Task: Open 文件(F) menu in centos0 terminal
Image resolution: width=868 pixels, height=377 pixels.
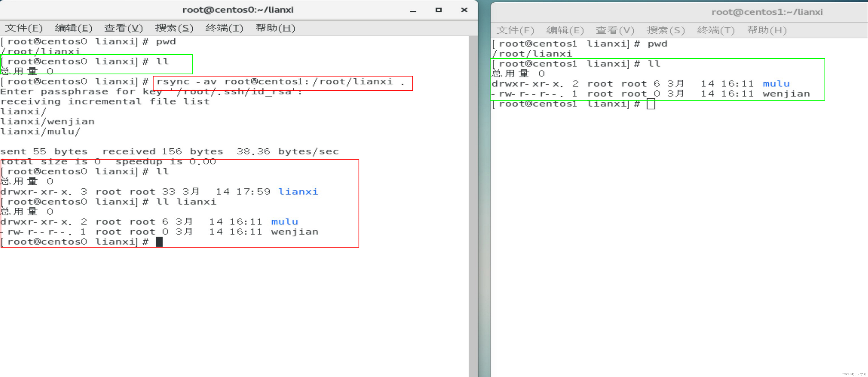Action: click(x=24, y=28)
